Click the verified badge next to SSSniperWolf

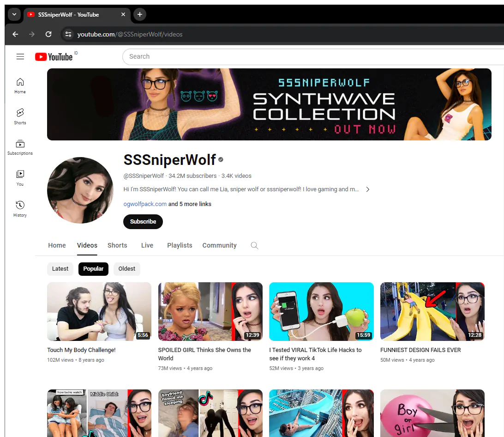tap(221, 160)
